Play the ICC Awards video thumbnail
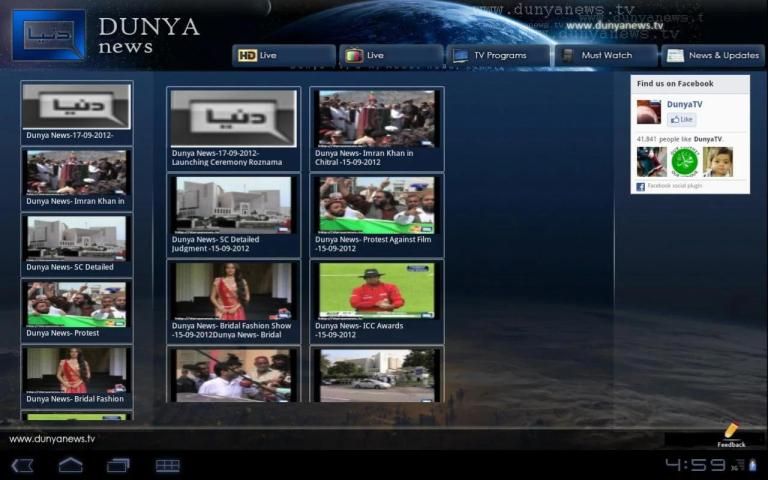The image size is (768, 480). point(377,290)
